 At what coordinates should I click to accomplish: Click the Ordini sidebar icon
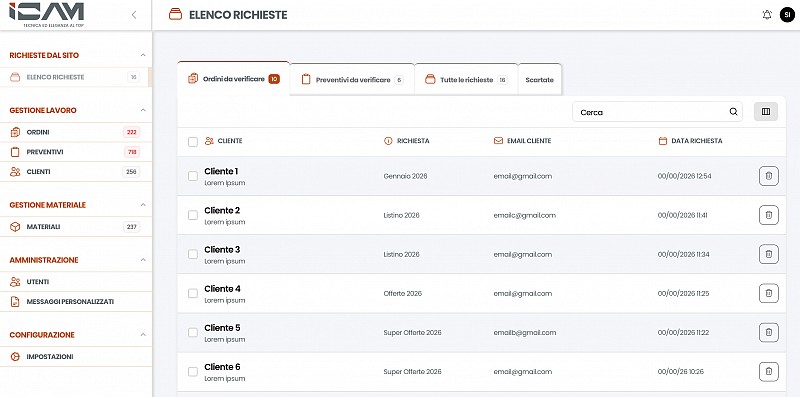point(15,132)
